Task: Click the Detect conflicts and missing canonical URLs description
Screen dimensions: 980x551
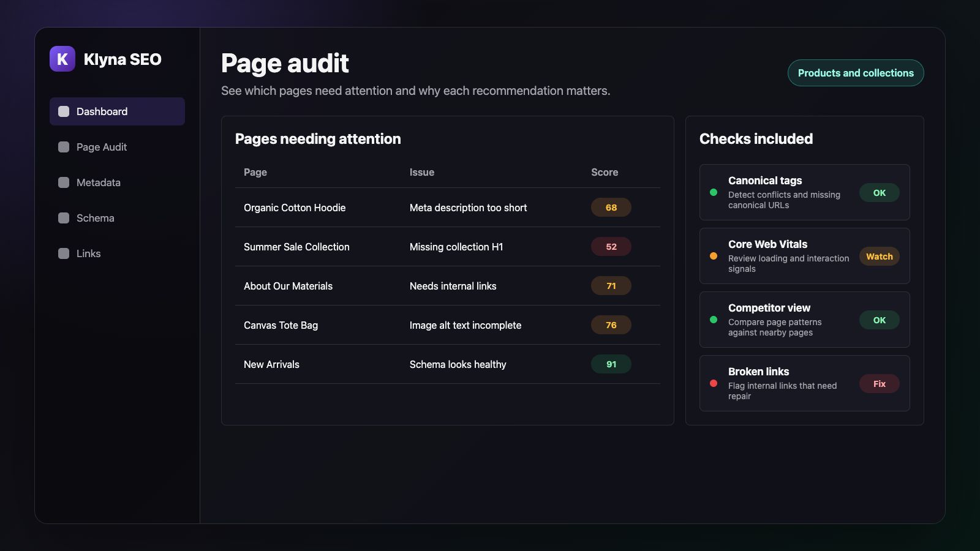Action: click(x=784, y=200)
